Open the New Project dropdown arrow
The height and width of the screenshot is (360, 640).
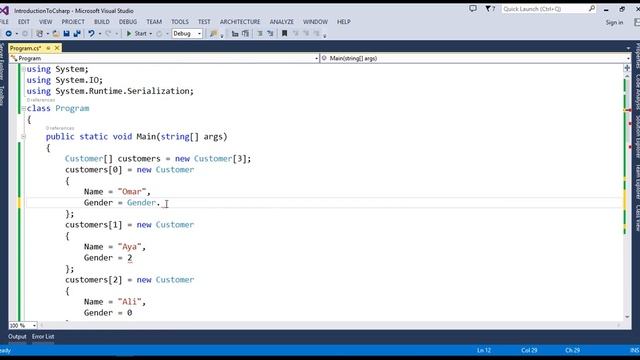click(47, 33)
